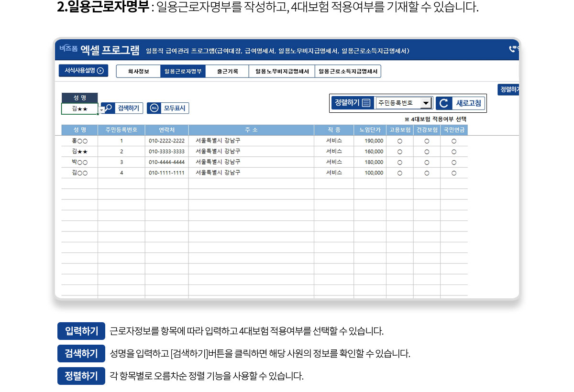This screenshot has height=392, width=574.
Task: Expand the name field dropdown arrow
Action: click(x=101, y=110)
